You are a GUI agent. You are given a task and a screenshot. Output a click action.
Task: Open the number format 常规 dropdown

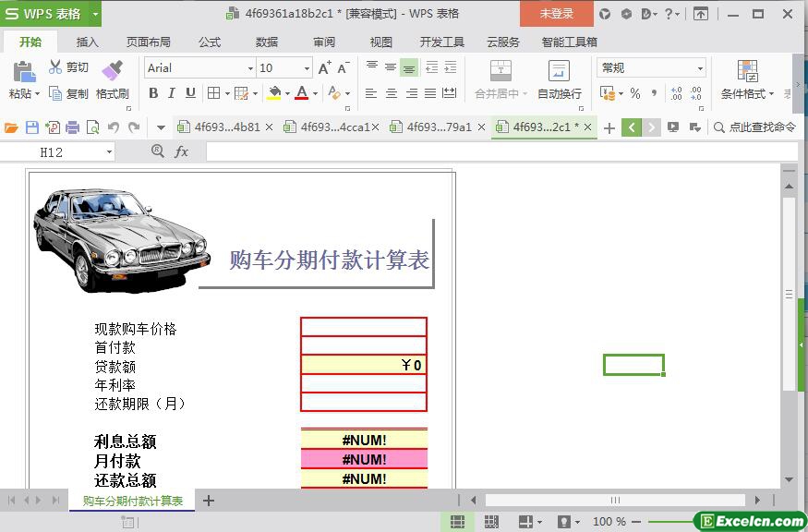[700, 68]
